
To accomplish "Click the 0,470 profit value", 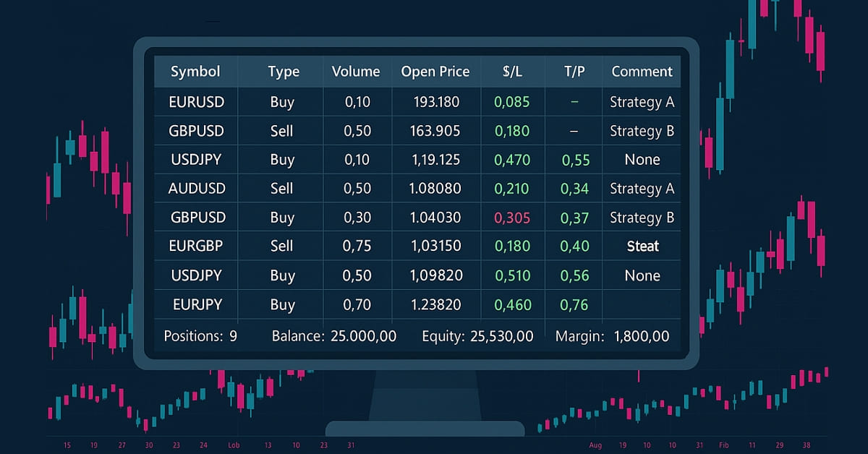I will coord(512,160).
